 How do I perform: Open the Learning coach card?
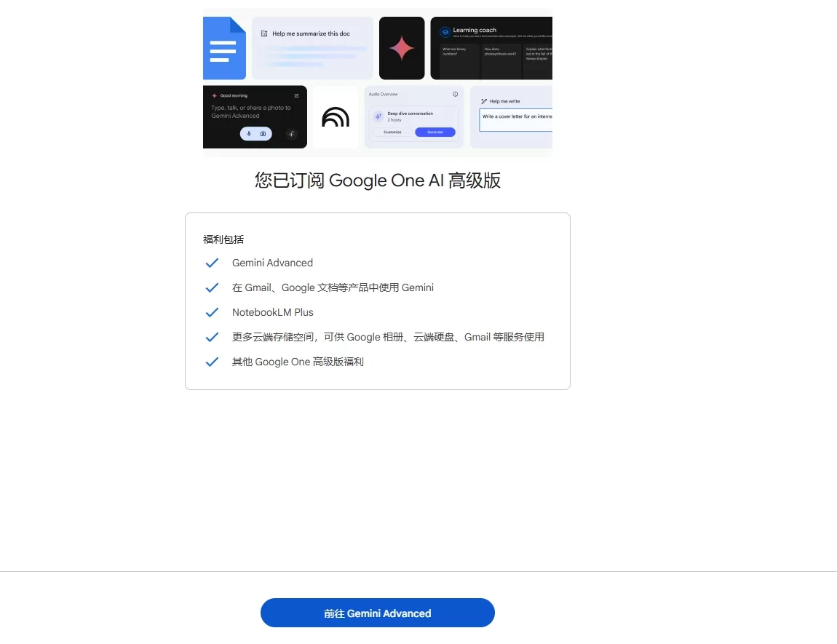[x=491, y=48]
